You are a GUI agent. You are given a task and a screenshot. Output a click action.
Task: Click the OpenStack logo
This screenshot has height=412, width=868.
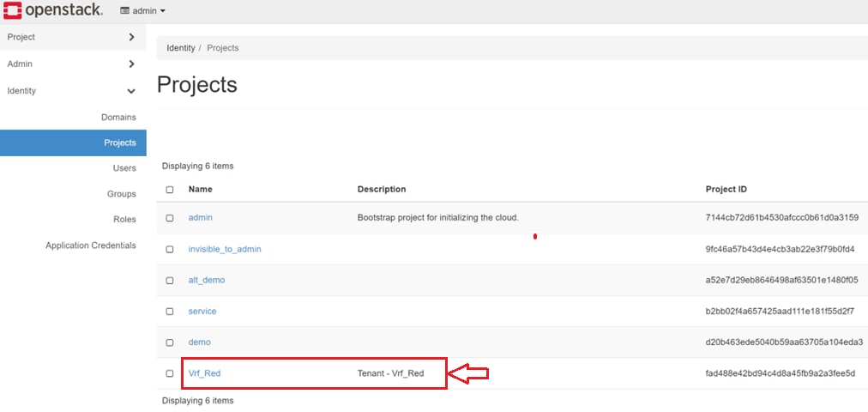coord(52,10)
